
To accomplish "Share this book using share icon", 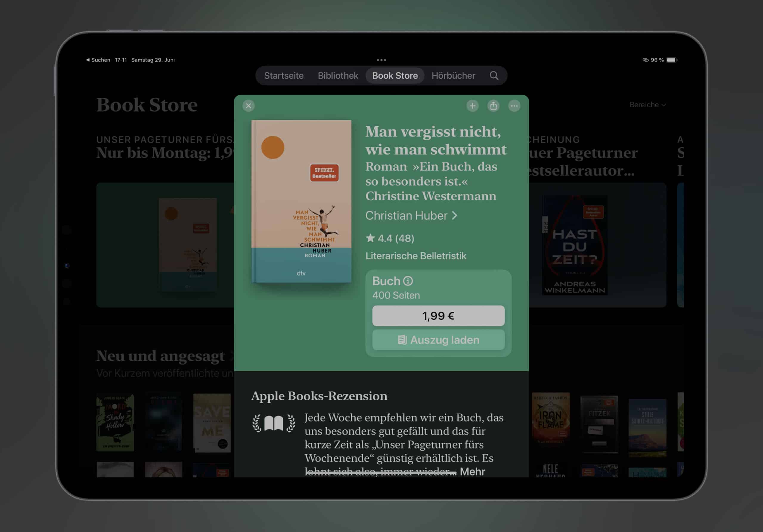I will coord(493,106).
